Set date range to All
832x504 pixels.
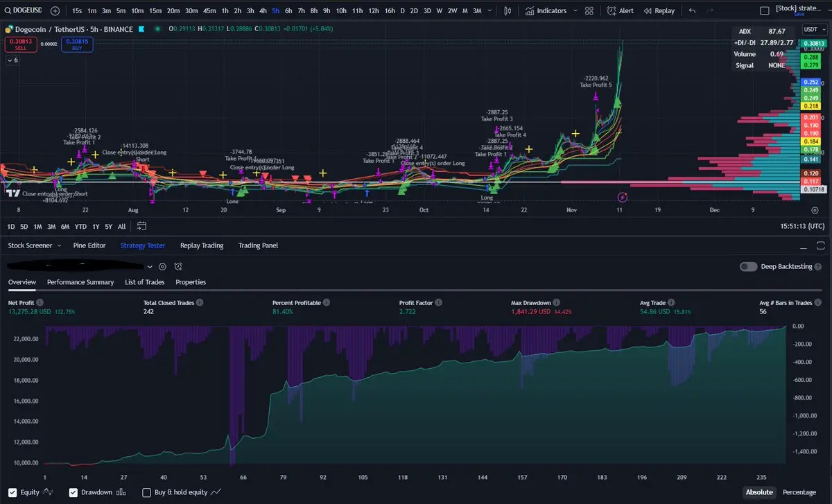[x=121, y=227]
